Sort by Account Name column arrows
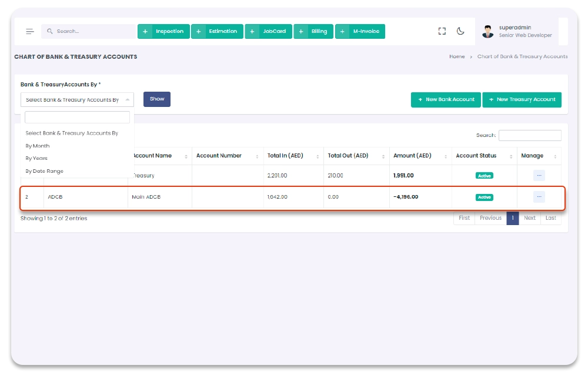The width and height of the screenshot is (588, 372). point(186,156)
